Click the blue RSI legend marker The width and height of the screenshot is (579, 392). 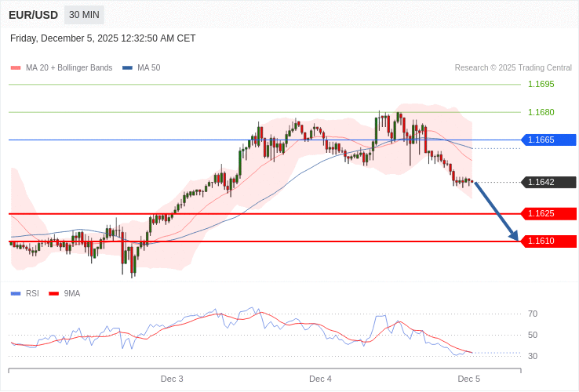pyautogui.click(x=15, y=294)
